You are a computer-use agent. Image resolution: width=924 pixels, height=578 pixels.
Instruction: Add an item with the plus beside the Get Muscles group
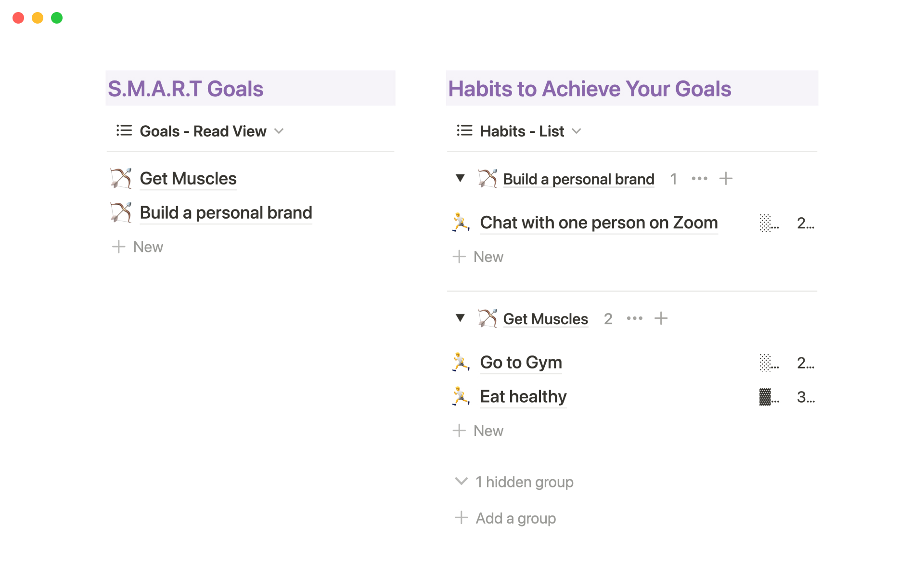[x=661, y=318]
